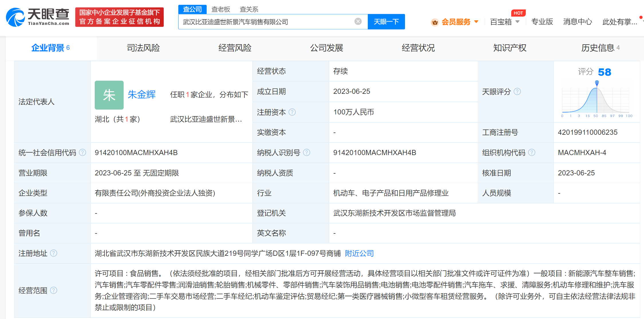This screenshot has height=319, width=644.
Task: Click the 工商注册号 value 420199110006235
Action: tap(588, 132)
